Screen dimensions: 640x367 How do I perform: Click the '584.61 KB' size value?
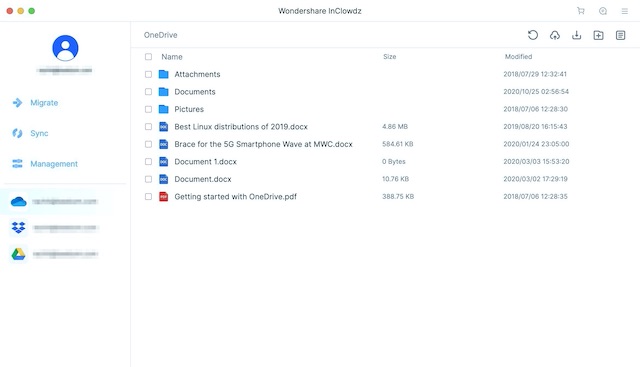(398, 144)
